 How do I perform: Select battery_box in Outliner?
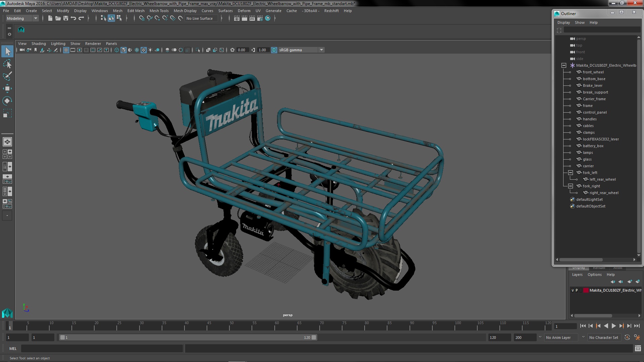pos(593,146)
